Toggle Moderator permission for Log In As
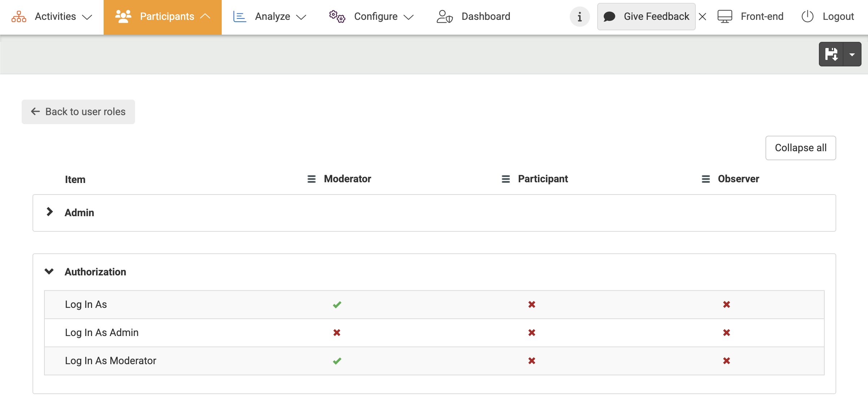This screenshot has height=410, width=868. point(337,305)
